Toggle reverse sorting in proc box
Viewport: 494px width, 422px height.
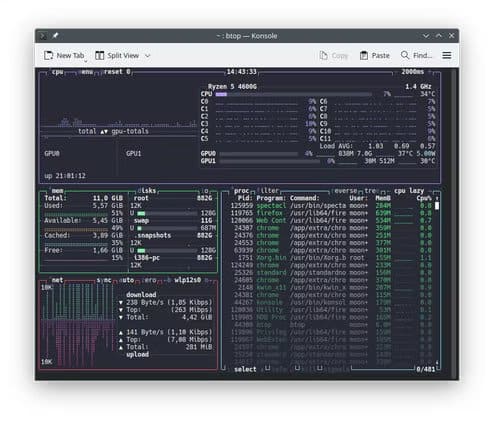coord(344,191)
